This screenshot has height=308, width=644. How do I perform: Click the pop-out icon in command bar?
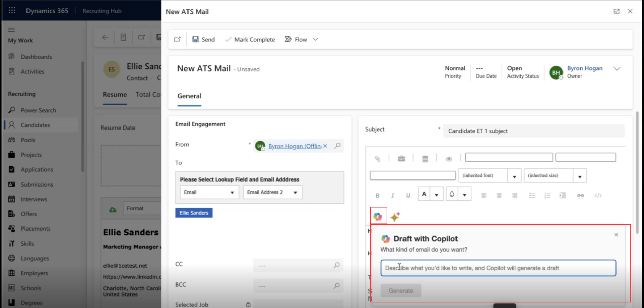pyautogui.click(x=177, y=39)
